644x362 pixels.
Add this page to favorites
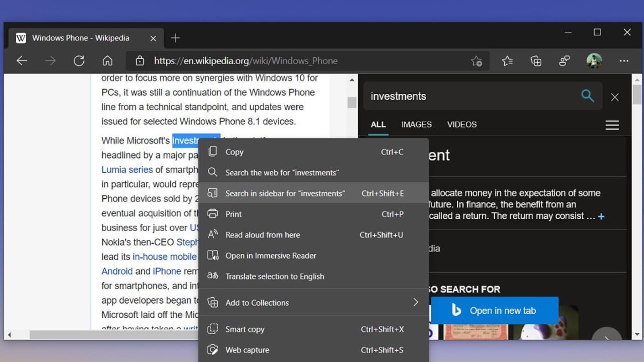pos(477,61)
